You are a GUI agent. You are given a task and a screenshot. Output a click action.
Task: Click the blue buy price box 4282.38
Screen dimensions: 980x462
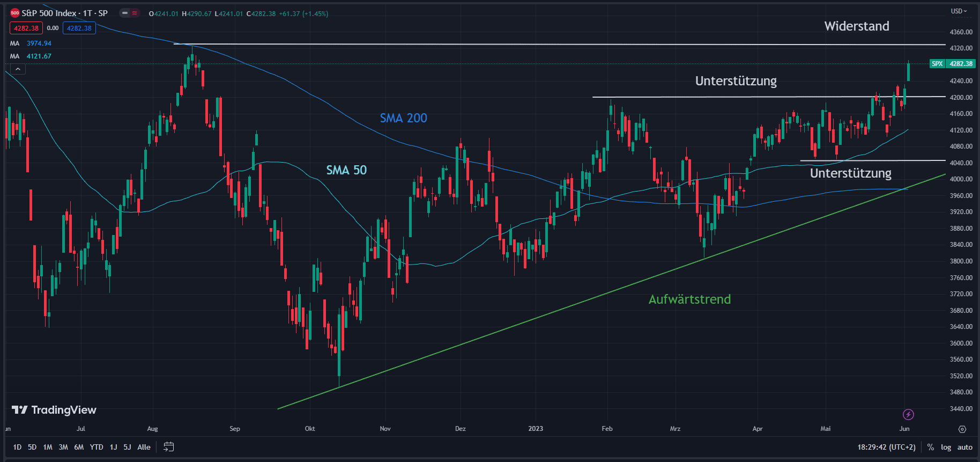coord(79,28)
